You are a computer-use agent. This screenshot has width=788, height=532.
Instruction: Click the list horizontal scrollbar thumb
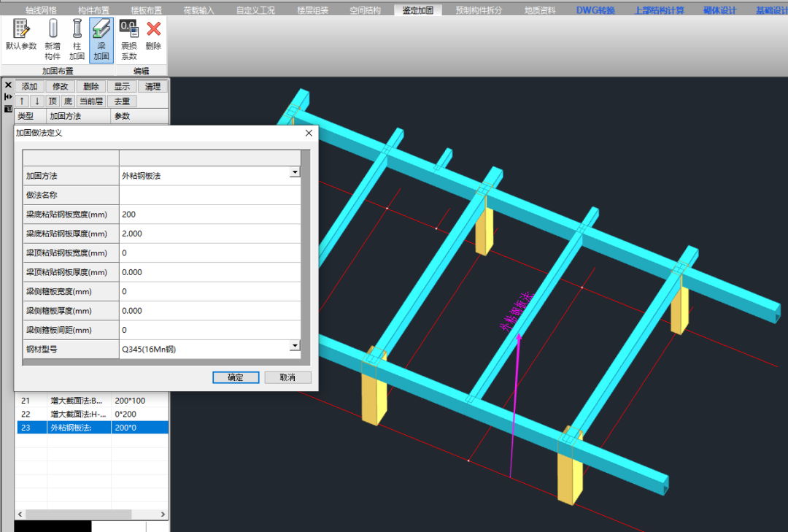pyautogui.click(x=78, y=514)
